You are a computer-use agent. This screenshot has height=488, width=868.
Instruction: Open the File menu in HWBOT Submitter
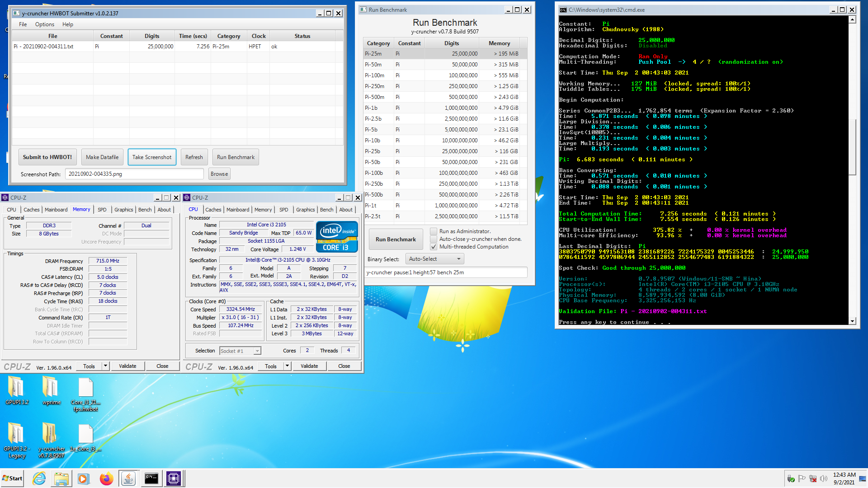(x=23, y=24)
